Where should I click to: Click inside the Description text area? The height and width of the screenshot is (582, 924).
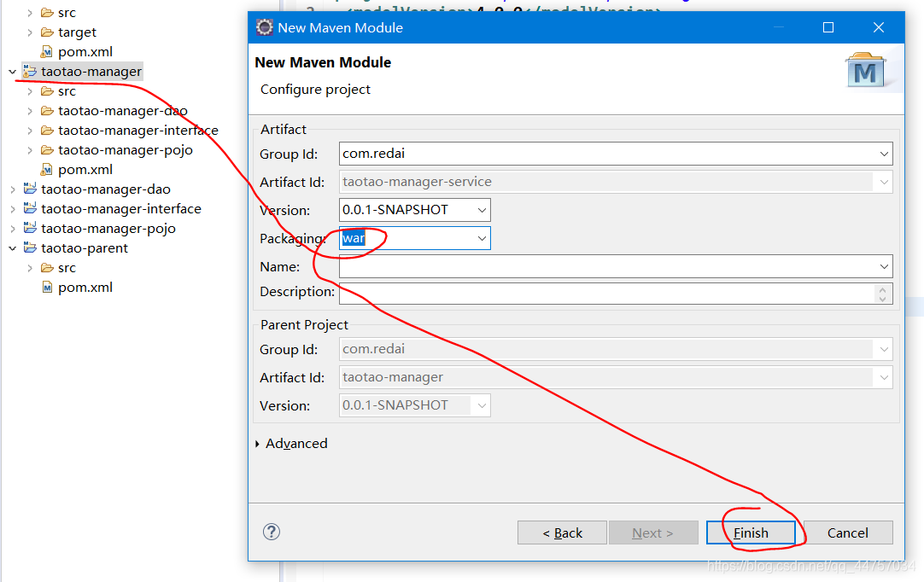[607, 294]
